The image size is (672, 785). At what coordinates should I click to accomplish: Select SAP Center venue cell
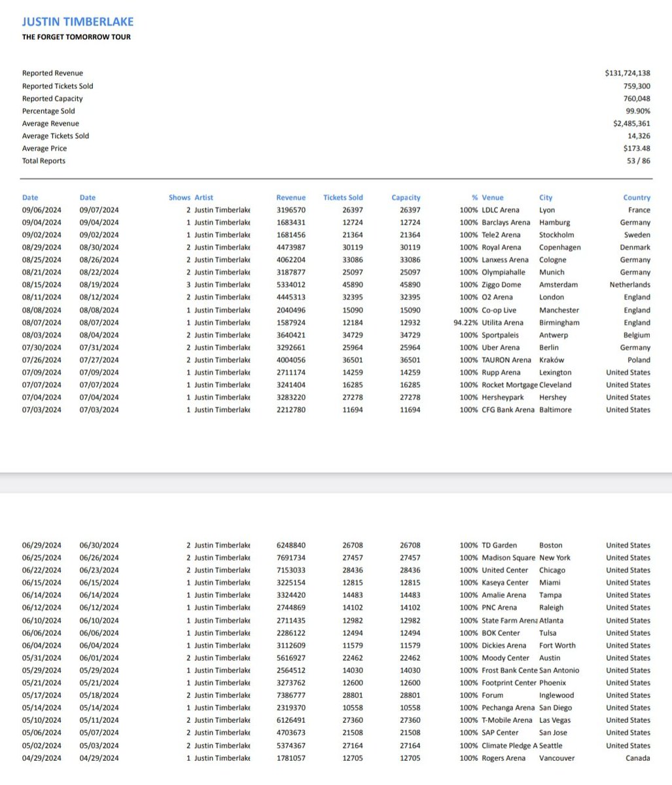(x=500, y=733)
